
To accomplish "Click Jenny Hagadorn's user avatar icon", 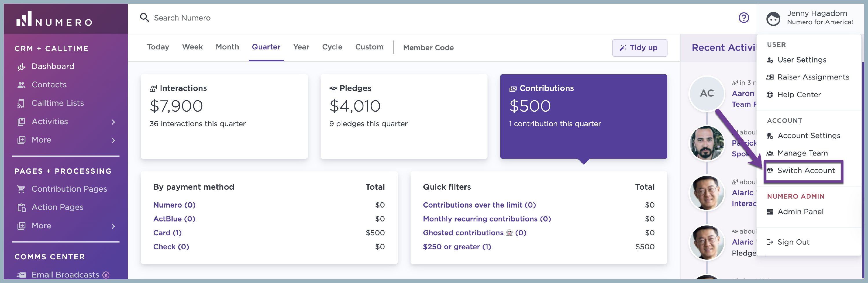I will pos(773,19).
